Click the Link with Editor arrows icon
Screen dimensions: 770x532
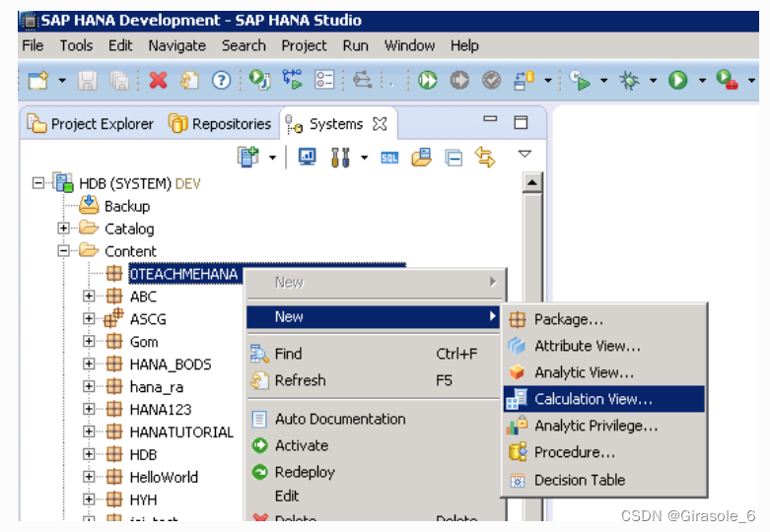point(485,157)
